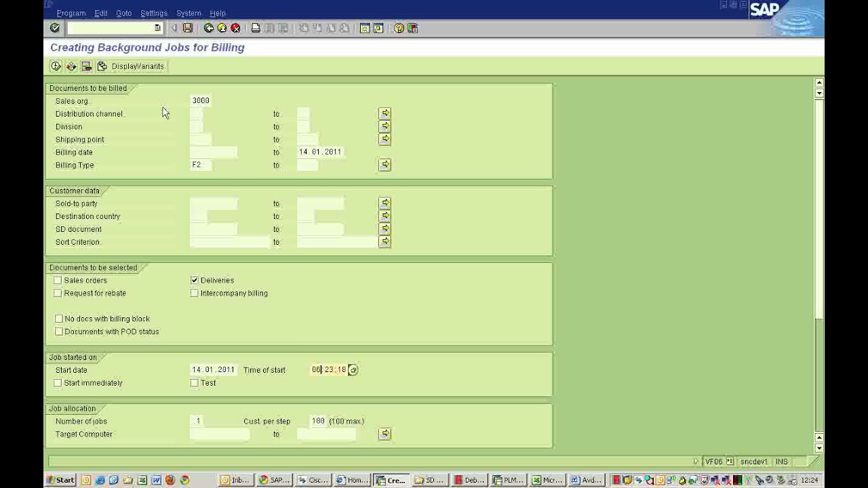The height and width of the screenshot is (488, 868).
Task: Click the Save diskette icon
Action: pos(188,28)
